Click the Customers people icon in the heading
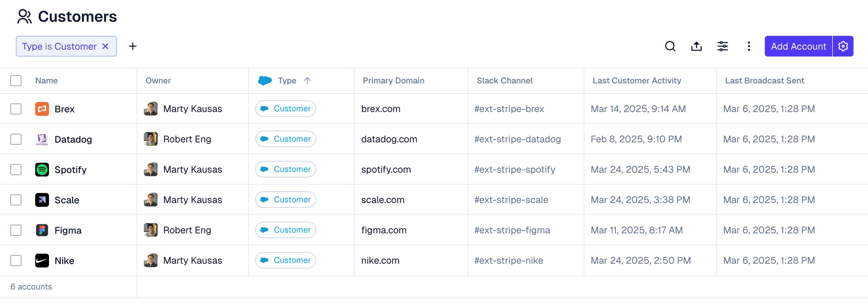This screenshot has width=868, height=304. [24, 17]
